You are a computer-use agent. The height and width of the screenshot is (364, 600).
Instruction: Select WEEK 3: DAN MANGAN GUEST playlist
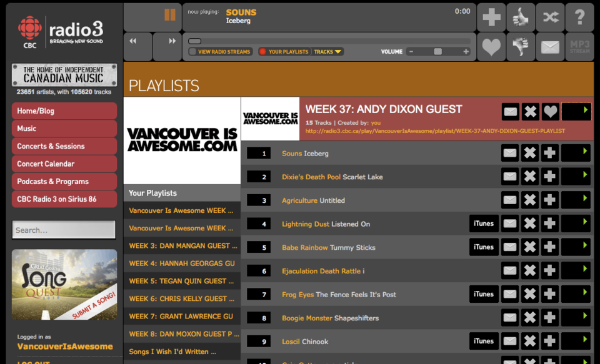(x=182, y=246)
